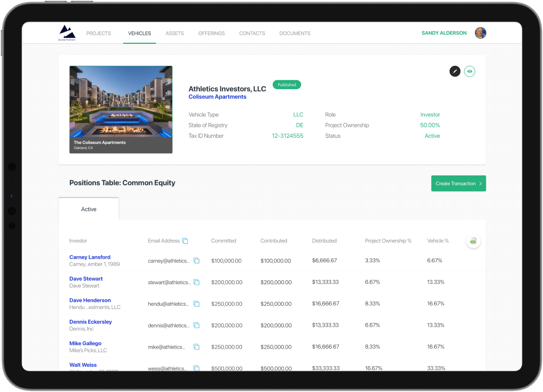Copy all emails via header copy icon
The image size is (543, 392).
[185, 241]
